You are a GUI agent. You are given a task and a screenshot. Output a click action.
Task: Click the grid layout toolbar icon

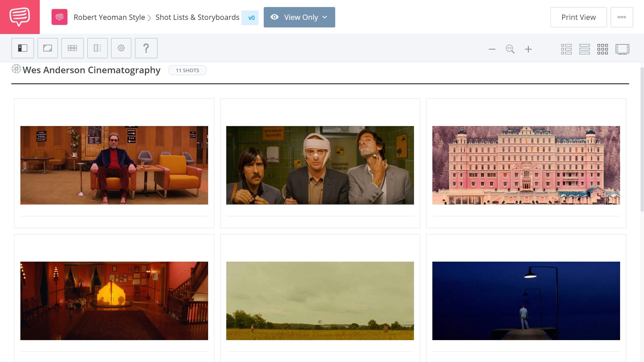pyautogui.click(x=72, y=48)
